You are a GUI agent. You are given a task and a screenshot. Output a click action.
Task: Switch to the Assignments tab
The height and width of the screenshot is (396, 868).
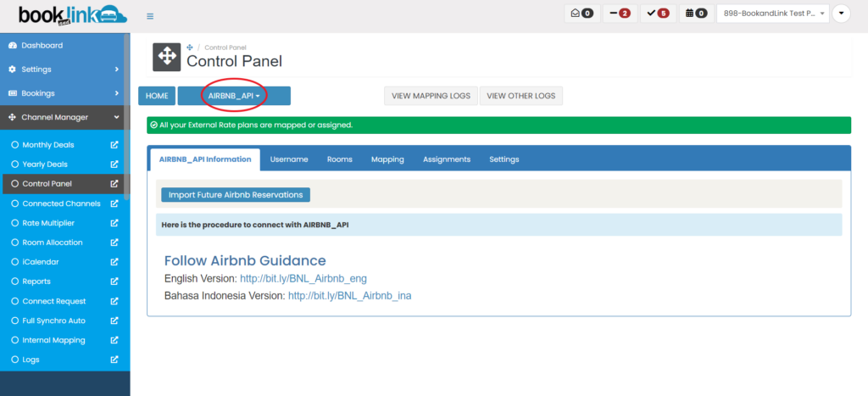click(x=447, y=159)
